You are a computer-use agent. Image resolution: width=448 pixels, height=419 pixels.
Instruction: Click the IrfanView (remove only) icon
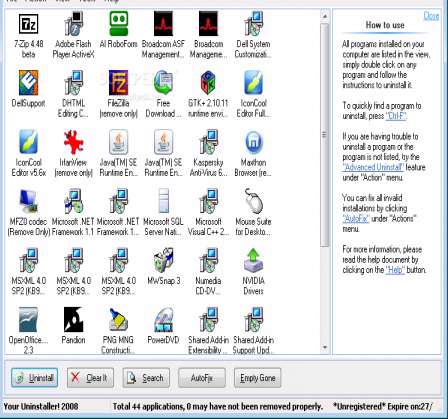(73, 142)
